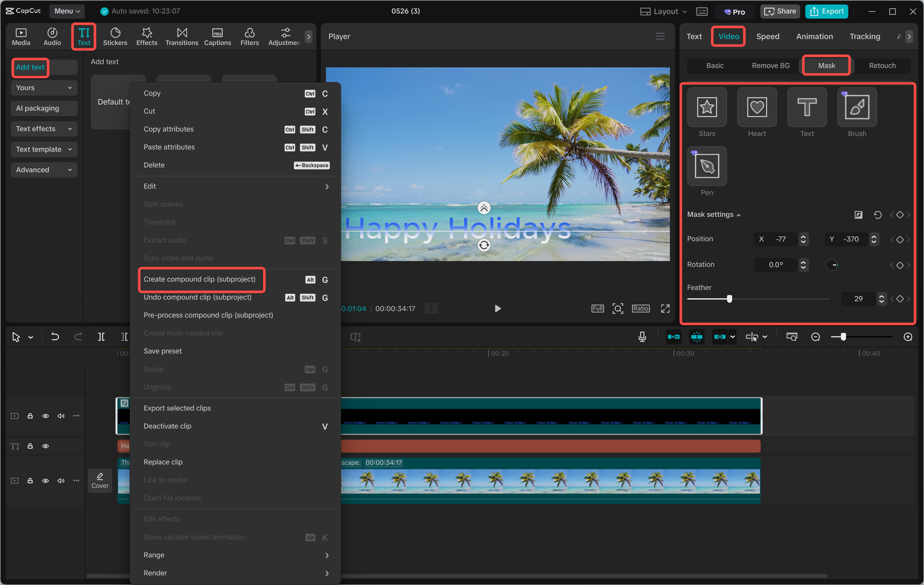
Task: Select the Stars mask shape
Action: [x=706, y=107]
